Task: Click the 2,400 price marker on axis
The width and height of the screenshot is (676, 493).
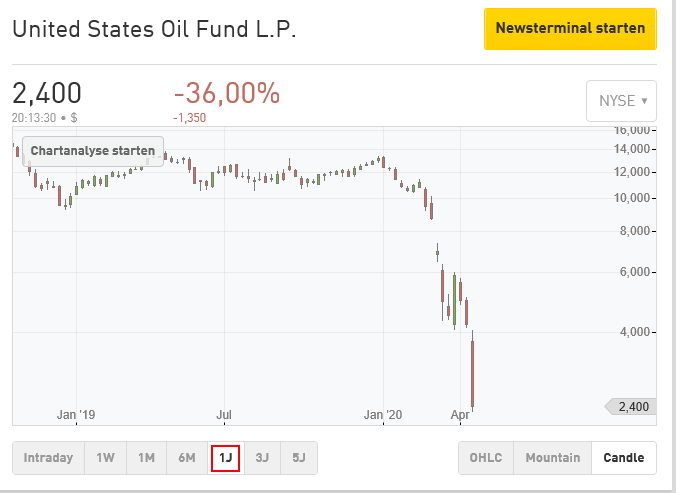Action: pyautogui.click(x=632, y=407)
